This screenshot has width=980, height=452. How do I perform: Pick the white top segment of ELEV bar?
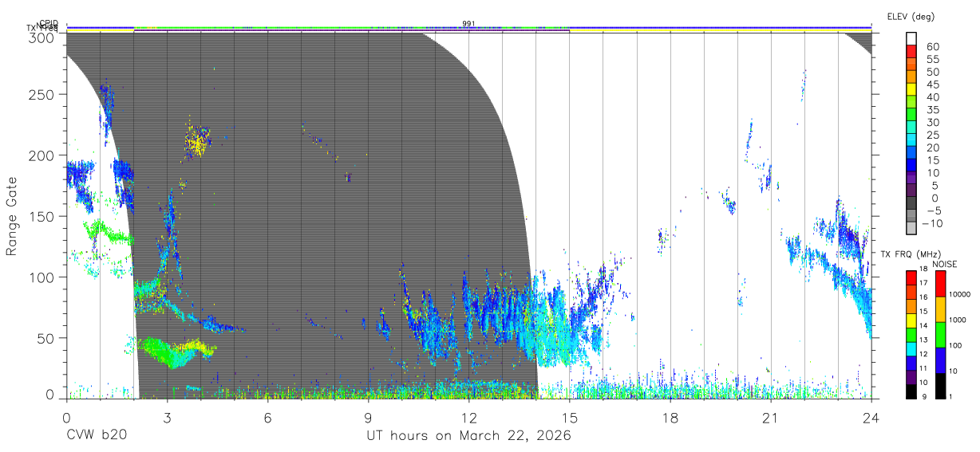click(x=911, y=38)
